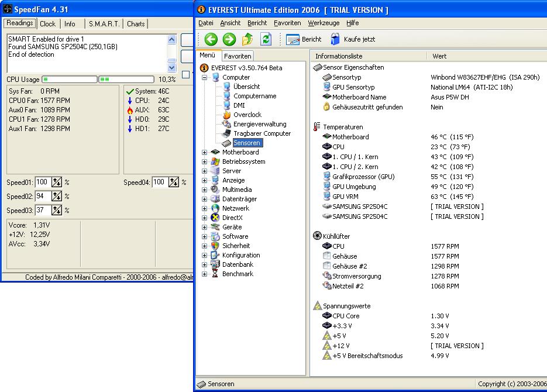The width and height of the screenshot is (547, 392).
Task: Expand the Konfiguration tree node
Action: (x=204, y=255)
